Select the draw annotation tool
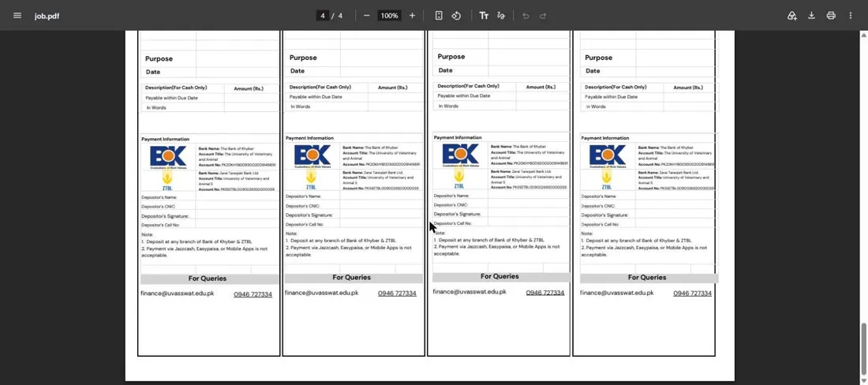 (501, 16)
